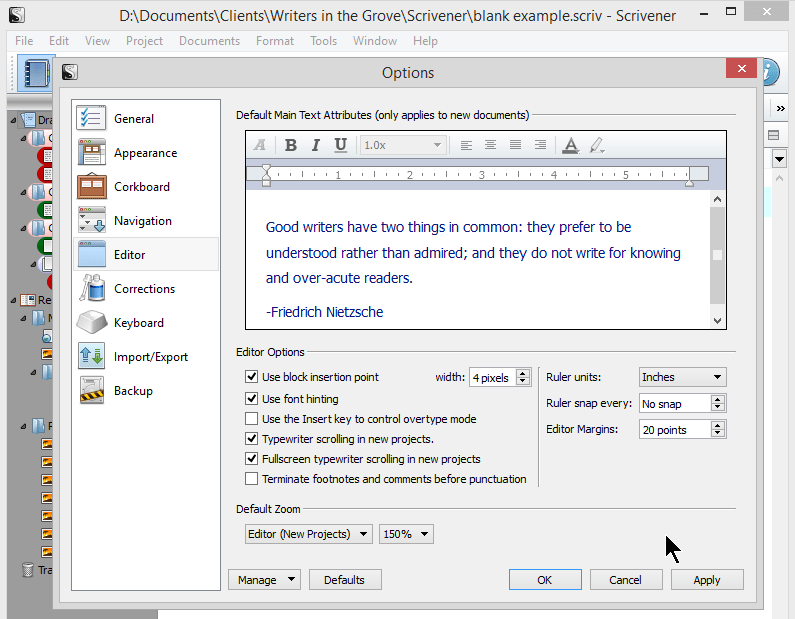This screenshot has width=795, height=619.
Task: Close the Options dialog
Action: (x=741, y=68)
